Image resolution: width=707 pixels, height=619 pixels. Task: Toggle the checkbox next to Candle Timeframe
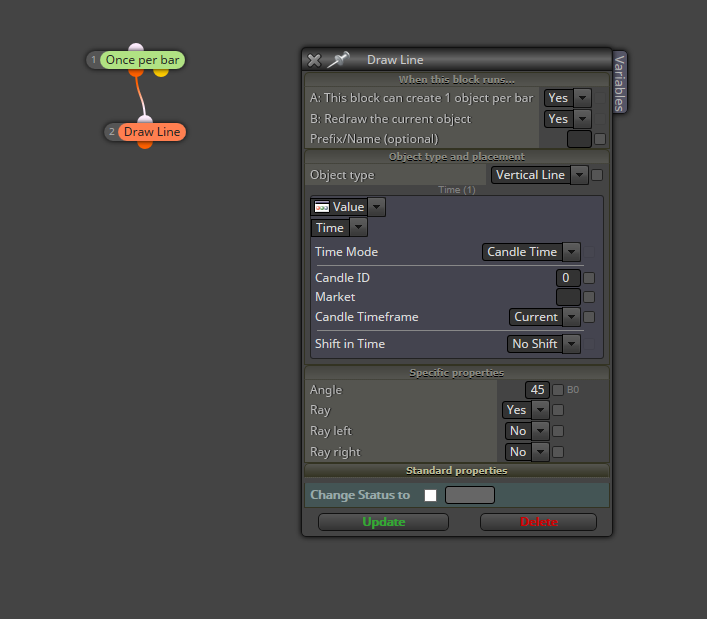(x=589, y=317)
